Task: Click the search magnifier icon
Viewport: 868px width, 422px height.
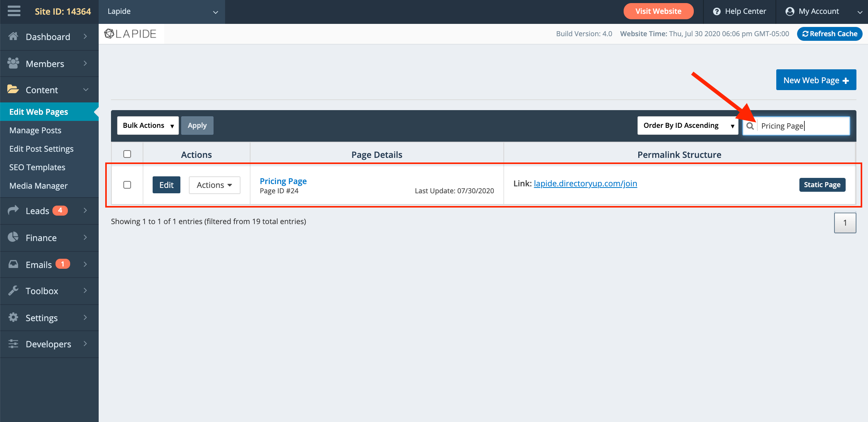Action: point(750,126)
